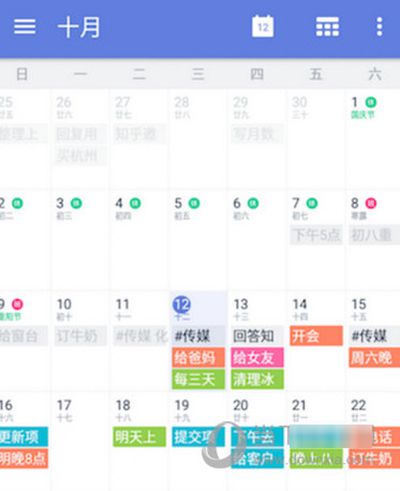Tap green holiday badge on October 3
Image resolution: width=400 pixels, height=491 pixels.
tap(76, 203)
